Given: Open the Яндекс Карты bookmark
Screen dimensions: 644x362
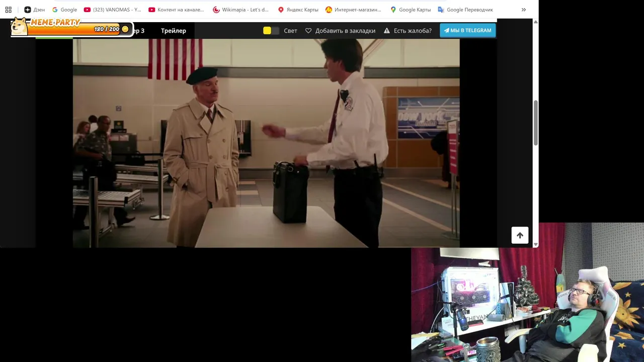Looking at the screenshot, I should tap(298, 10).
